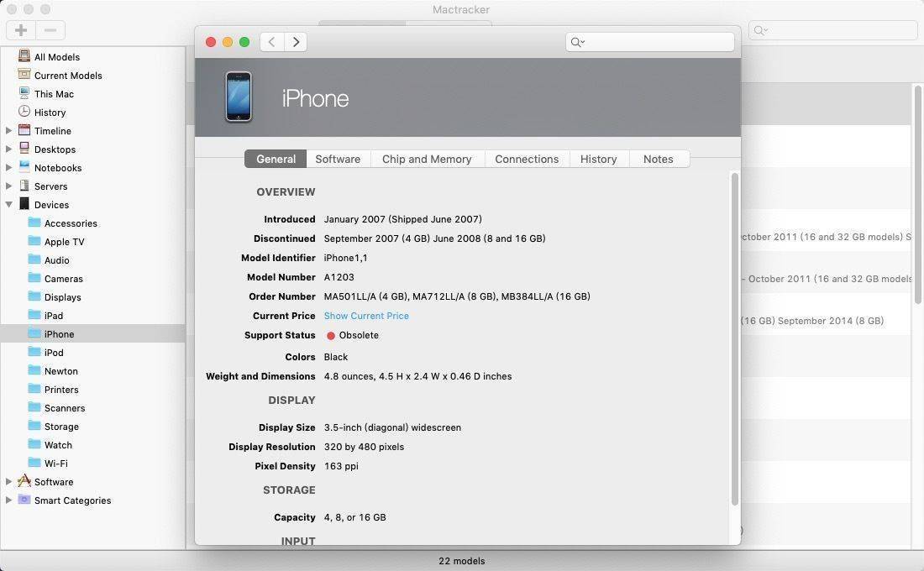Image resolution: width=924 pixels, height=571 pixels.
Task: Click the Displays folder icon
Action: (x=34, y=296)
